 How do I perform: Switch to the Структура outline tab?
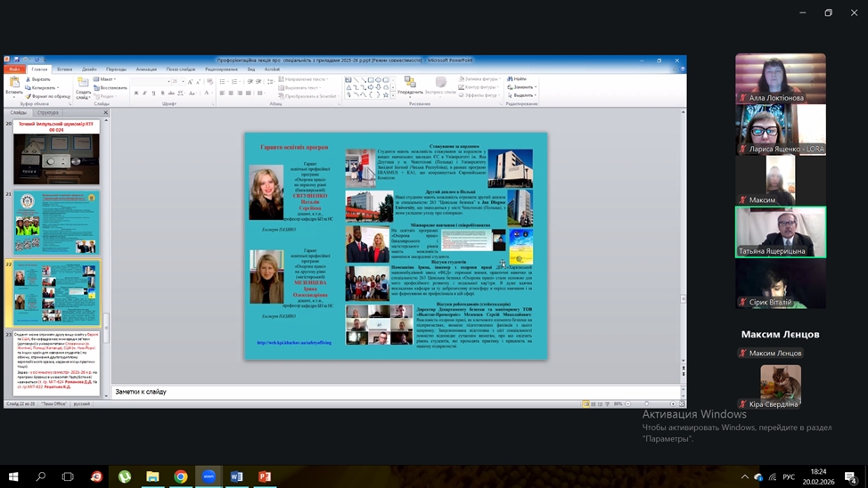coord(48,113)
